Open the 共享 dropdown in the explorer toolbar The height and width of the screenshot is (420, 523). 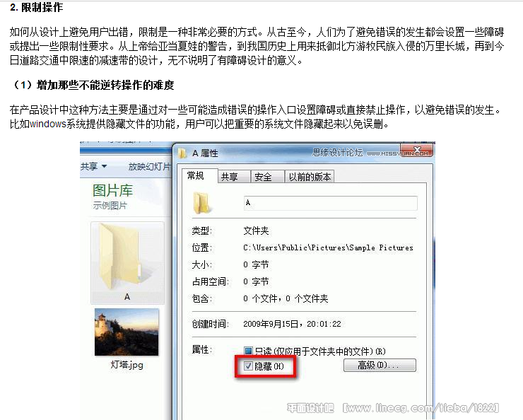[93, 166]
